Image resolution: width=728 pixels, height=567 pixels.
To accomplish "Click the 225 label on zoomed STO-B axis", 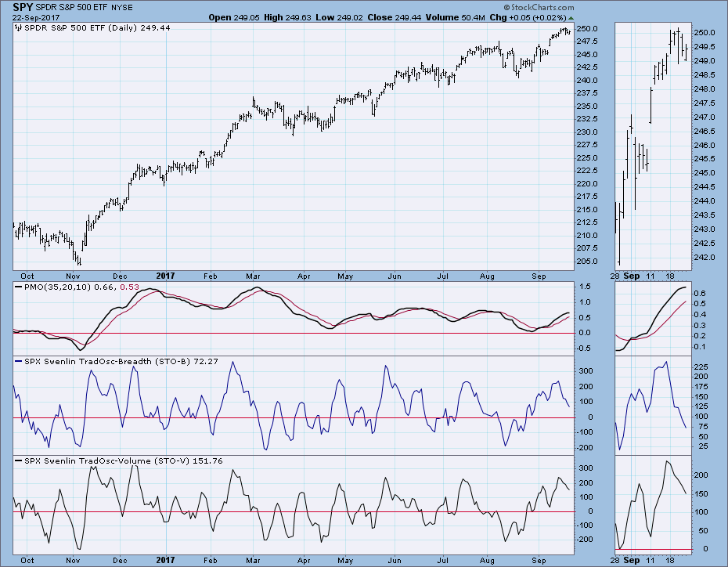I will 701,367.
